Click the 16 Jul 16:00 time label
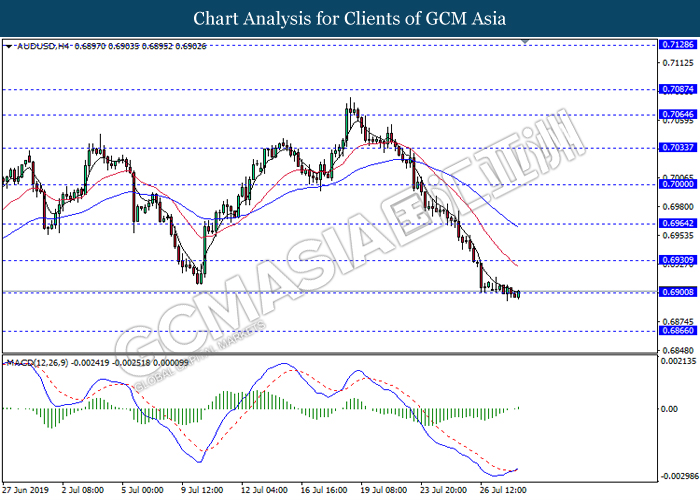This screenshot has width=700, height=500. [324, 490]
